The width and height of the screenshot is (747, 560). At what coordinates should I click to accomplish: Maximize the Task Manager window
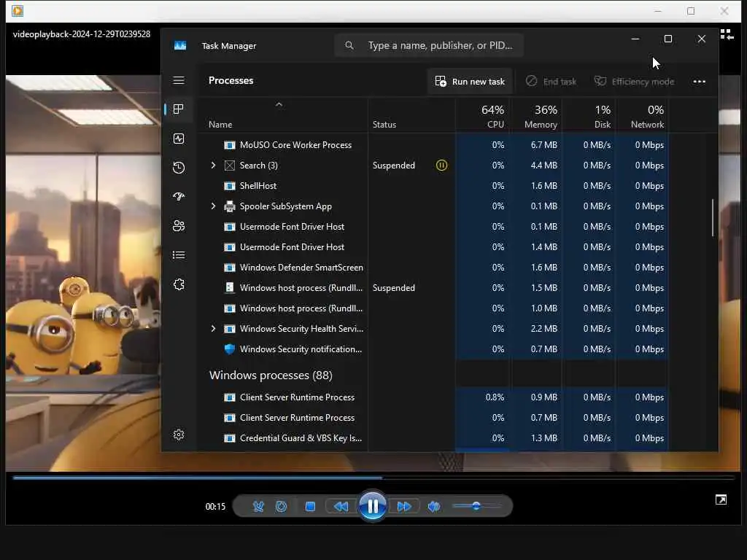click(x=668, y=39)
